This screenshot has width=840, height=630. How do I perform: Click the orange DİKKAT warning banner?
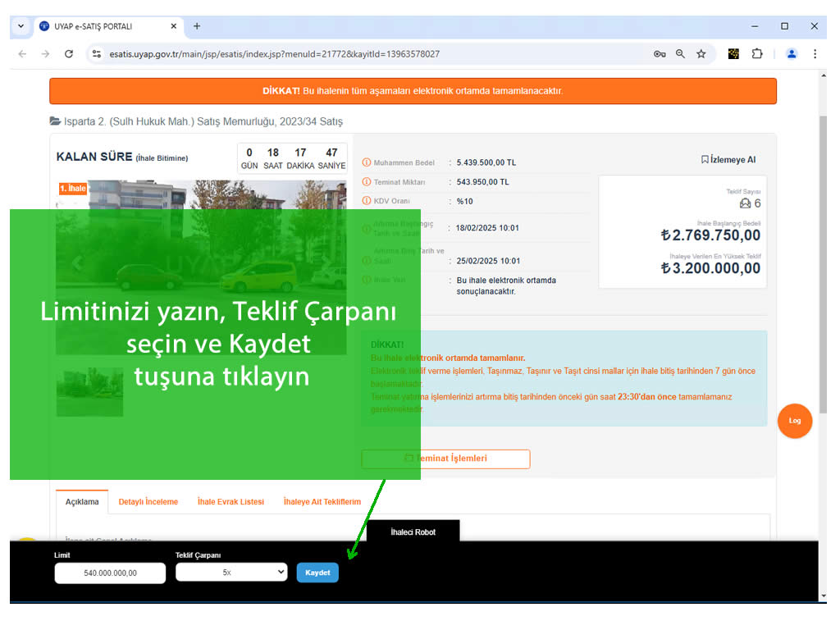[413, 91]
